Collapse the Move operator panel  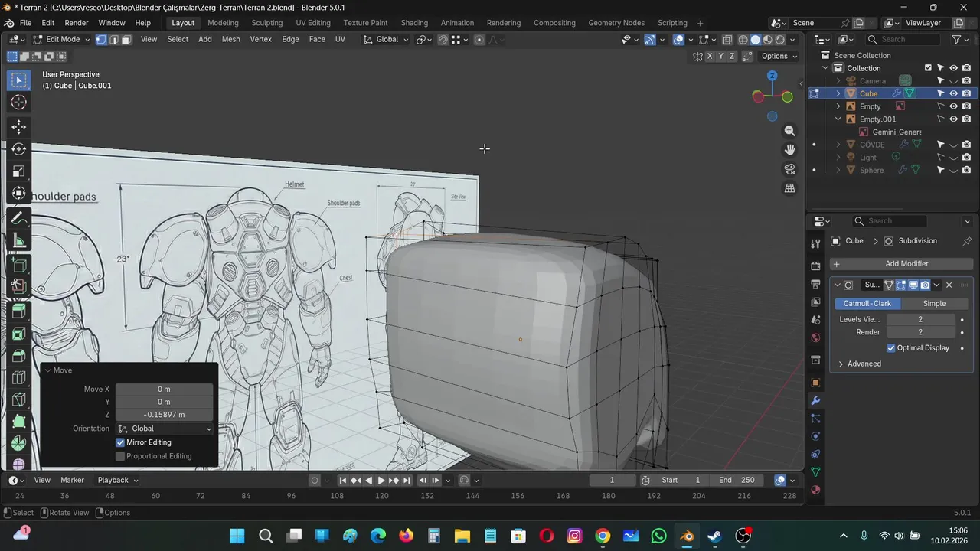[x=48, y=370]
